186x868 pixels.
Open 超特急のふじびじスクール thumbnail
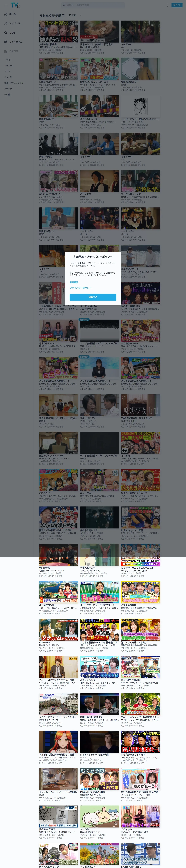[x=100, y=69]
